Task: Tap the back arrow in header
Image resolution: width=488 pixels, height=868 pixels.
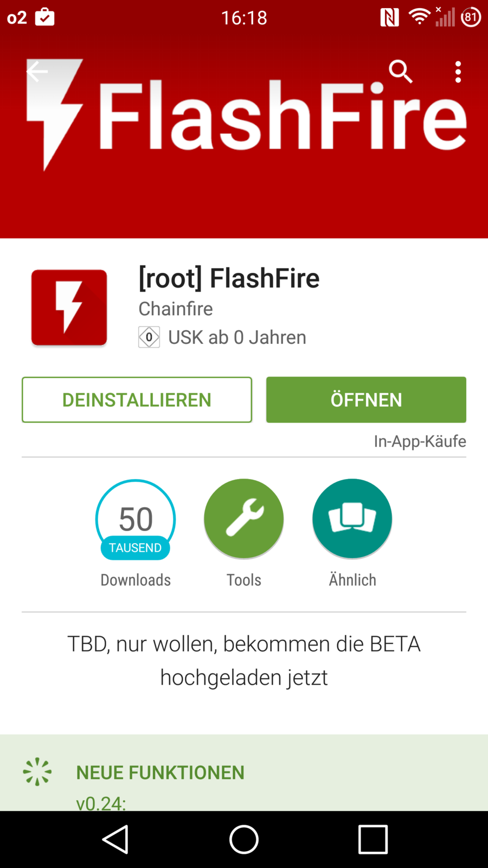Action: coord(37,72)
